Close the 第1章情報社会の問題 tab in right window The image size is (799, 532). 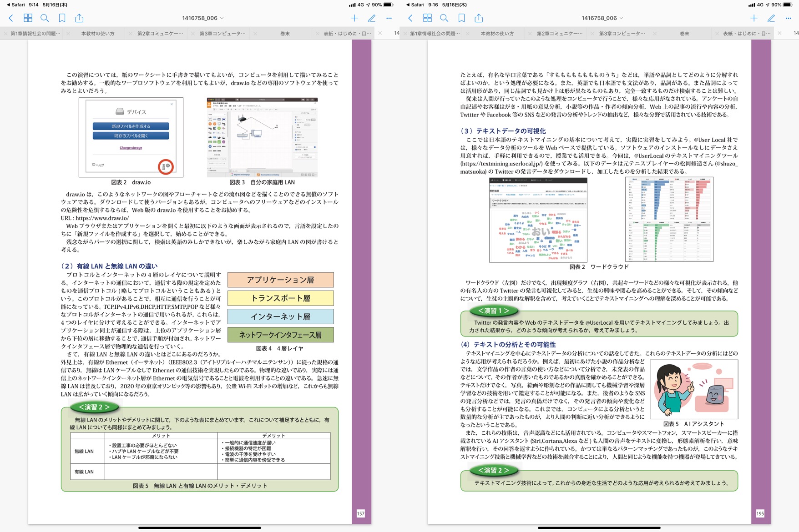click(x=405, y=33)
